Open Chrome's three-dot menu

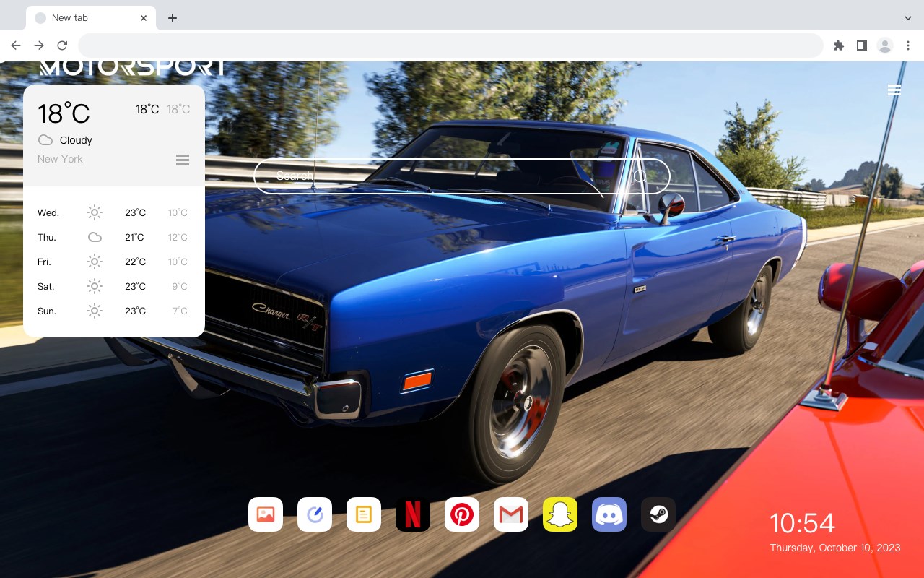tap(908, 46)
